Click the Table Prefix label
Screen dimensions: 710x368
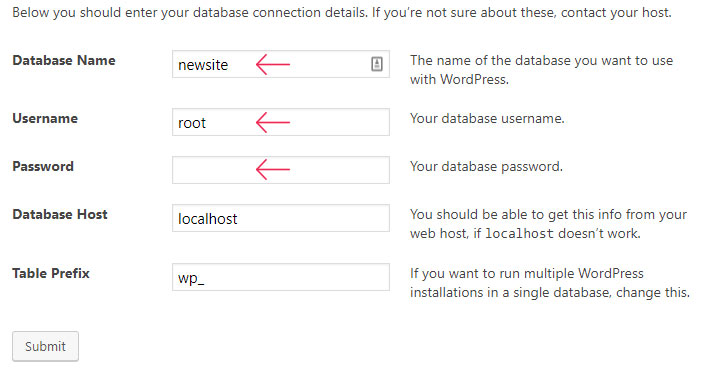pos(51,273)
